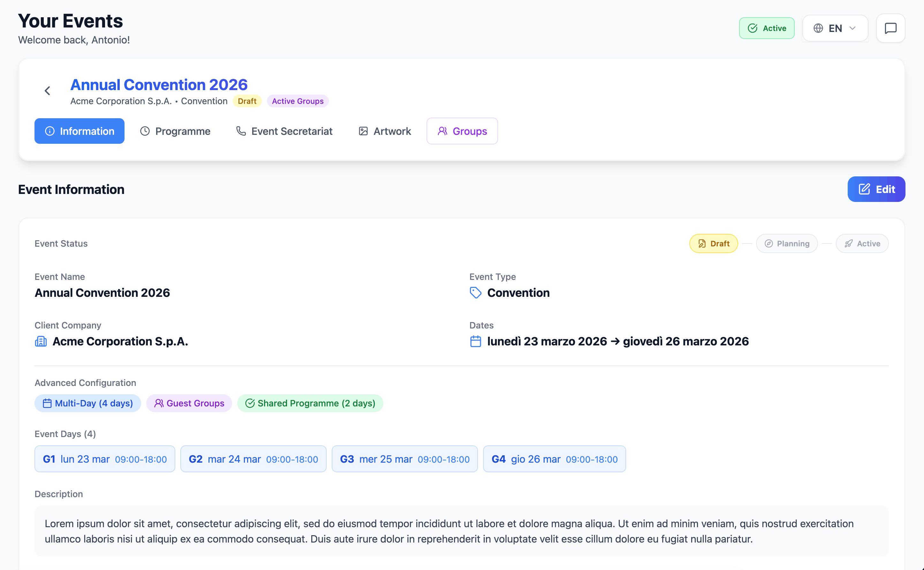Click the Shared Programme (2 days) badge
The height and width of the screenshot is (570, 924).
click(x=310, y=403)
